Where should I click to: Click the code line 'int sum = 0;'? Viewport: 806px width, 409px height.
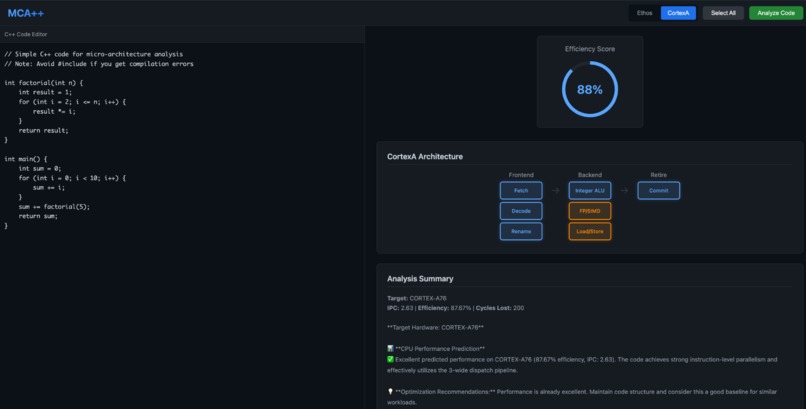point(40,169)
